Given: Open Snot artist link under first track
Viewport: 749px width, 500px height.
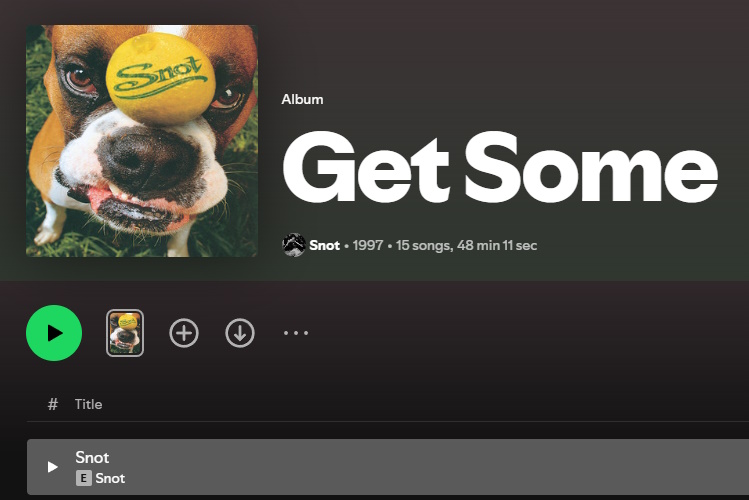Looking at the screenshot, I should 110,478.
